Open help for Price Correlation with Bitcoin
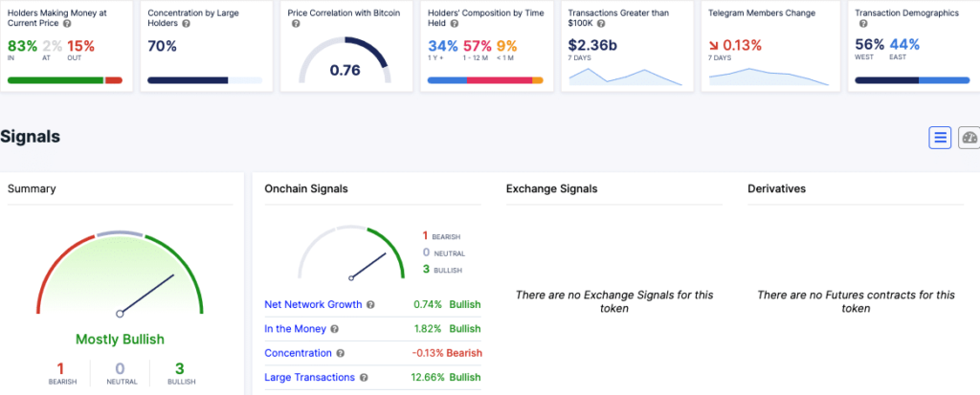Screen dimensions: 980x395 coord(296,24)
